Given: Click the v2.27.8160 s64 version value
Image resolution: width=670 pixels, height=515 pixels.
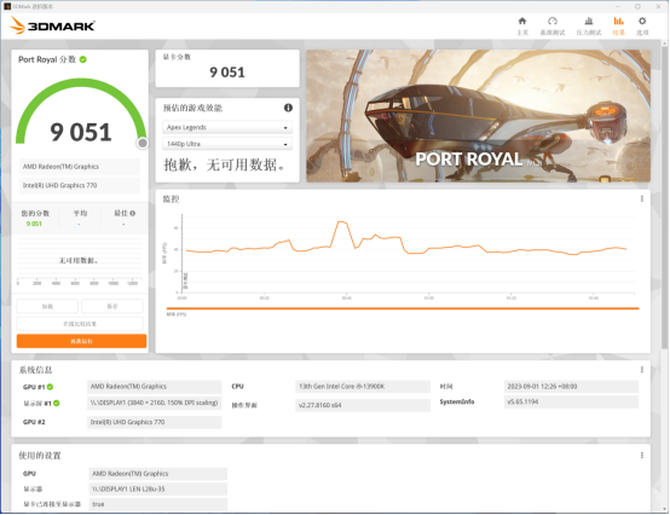Looking at the screenshot, I should pos(362,405).
